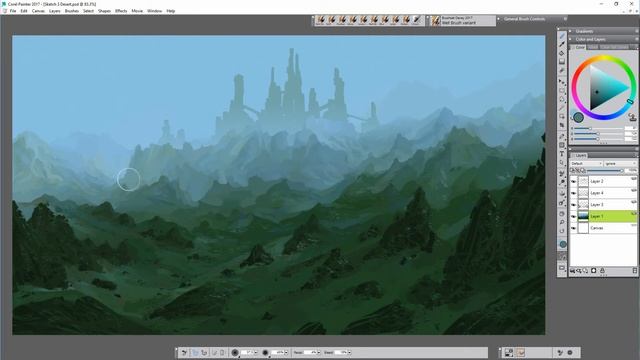
Task: Switch to the Color Set Libraries tab
Action: tap(614, 47)
